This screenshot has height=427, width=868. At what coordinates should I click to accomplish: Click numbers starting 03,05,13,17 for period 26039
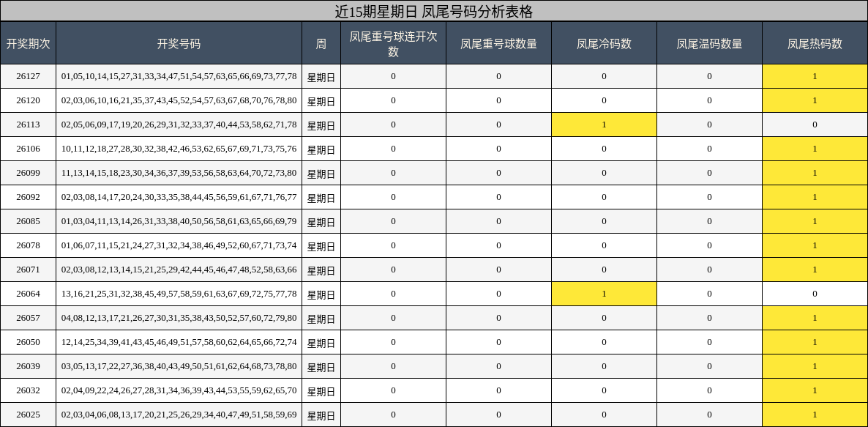(x=179, y=366)
